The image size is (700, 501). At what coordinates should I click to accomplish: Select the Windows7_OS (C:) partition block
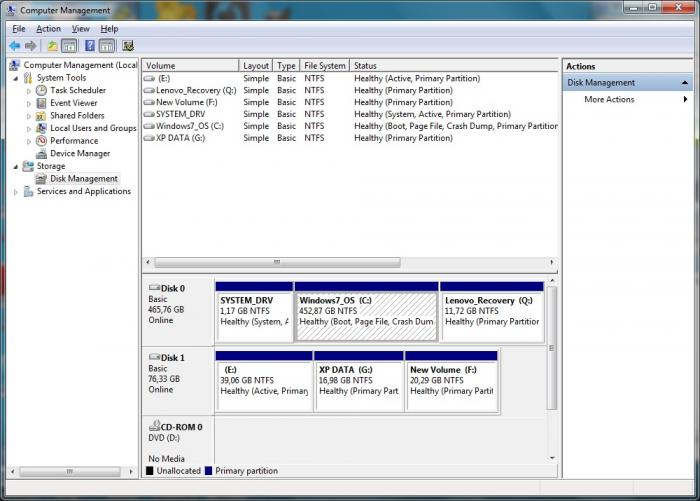(x=367, y=312)
